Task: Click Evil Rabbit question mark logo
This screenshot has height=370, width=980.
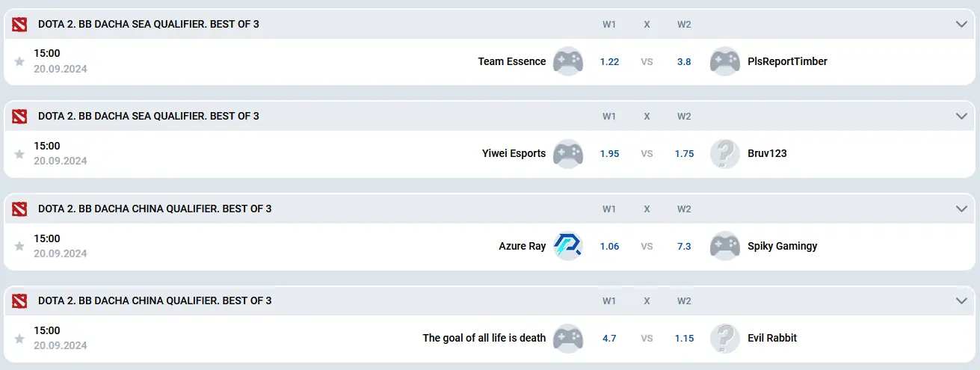Action: [x=724, y=338]
